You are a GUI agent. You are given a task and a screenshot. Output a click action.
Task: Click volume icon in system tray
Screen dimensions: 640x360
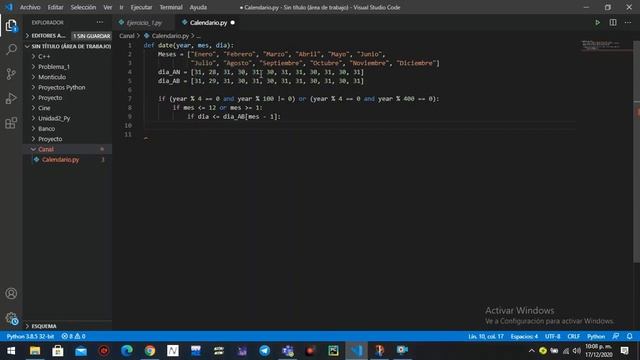coord(577,351)
